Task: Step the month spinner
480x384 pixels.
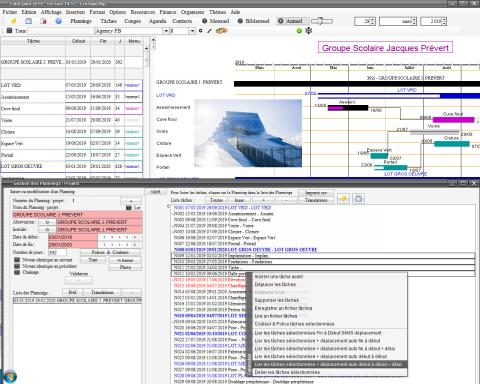Action: 414,21
